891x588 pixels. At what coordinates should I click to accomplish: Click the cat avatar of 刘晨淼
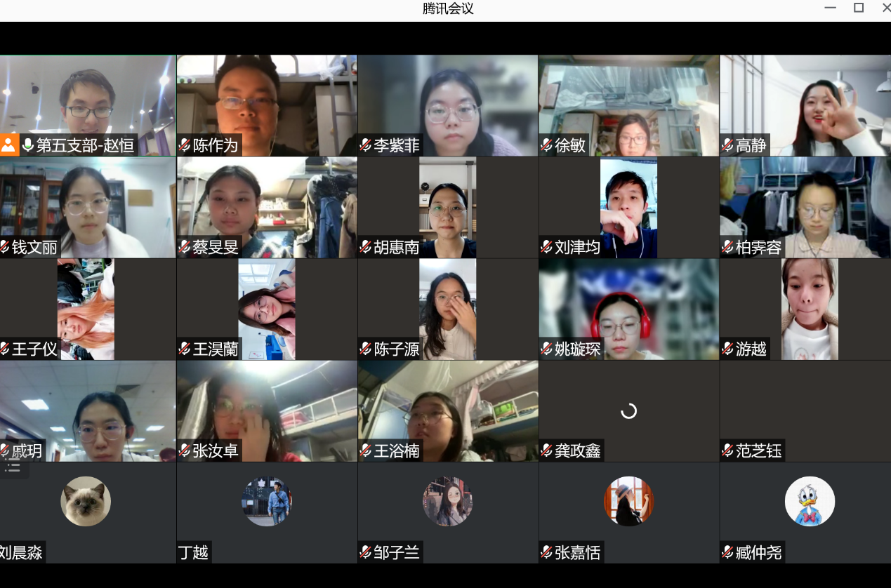86,502
